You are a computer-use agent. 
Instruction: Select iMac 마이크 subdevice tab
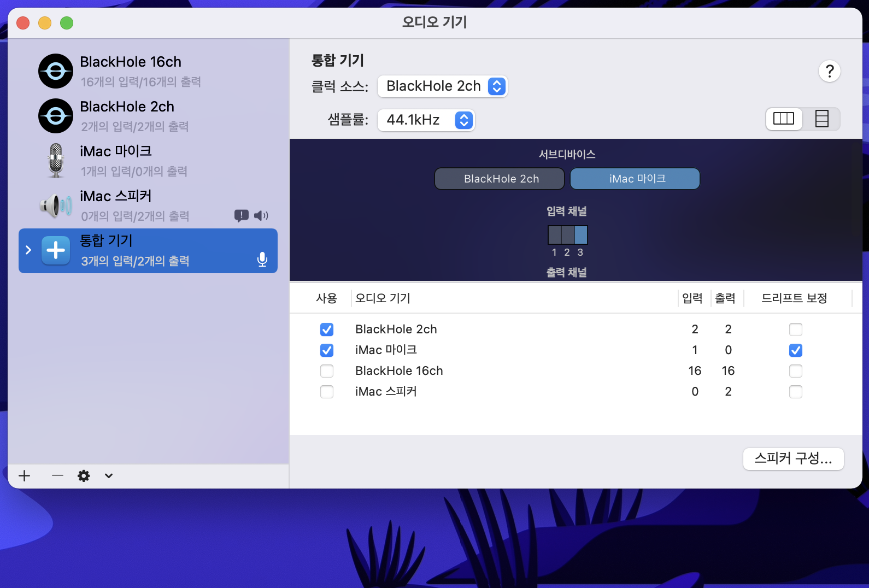click(635, 179)
